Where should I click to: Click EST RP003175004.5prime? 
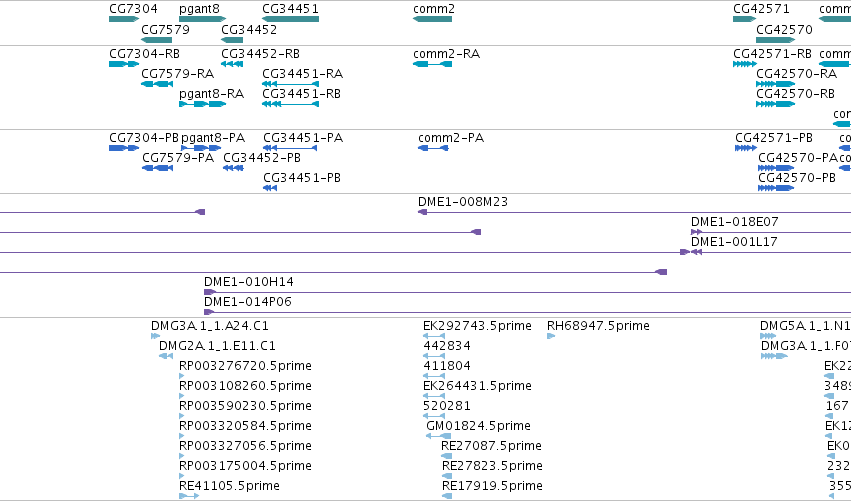[x=245, y=466]
